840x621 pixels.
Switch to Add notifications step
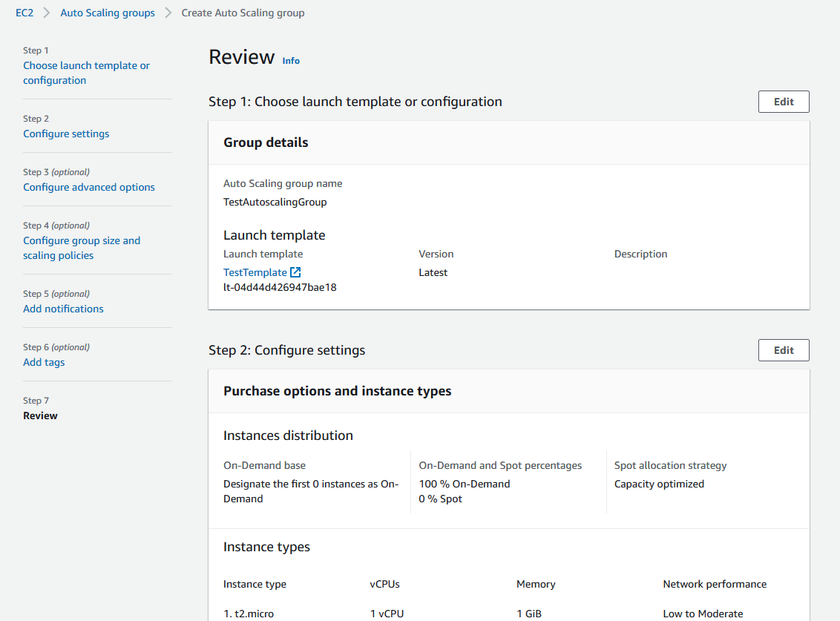pos(63,309)
